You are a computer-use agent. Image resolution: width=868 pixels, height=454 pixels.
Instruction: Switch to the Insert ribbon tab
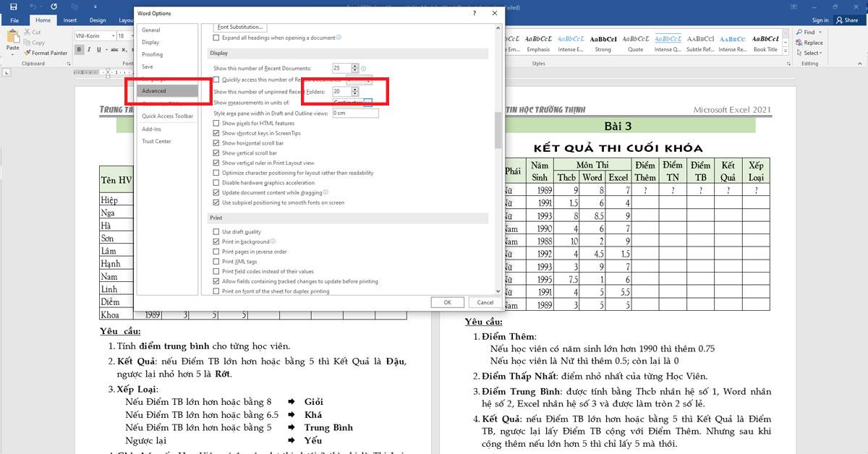point(70,20)
